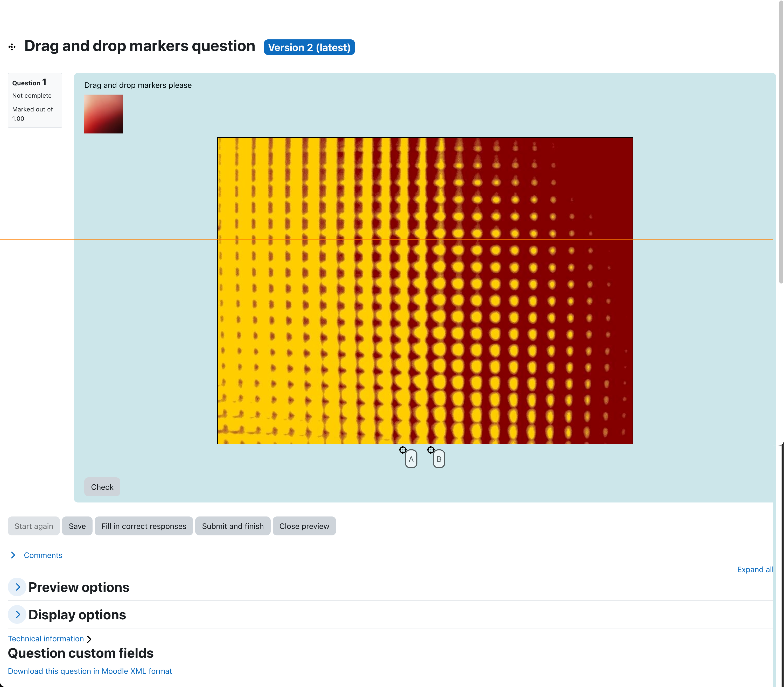Click the Check button
This screenshot has height=687, width=784.
[102, 487]
